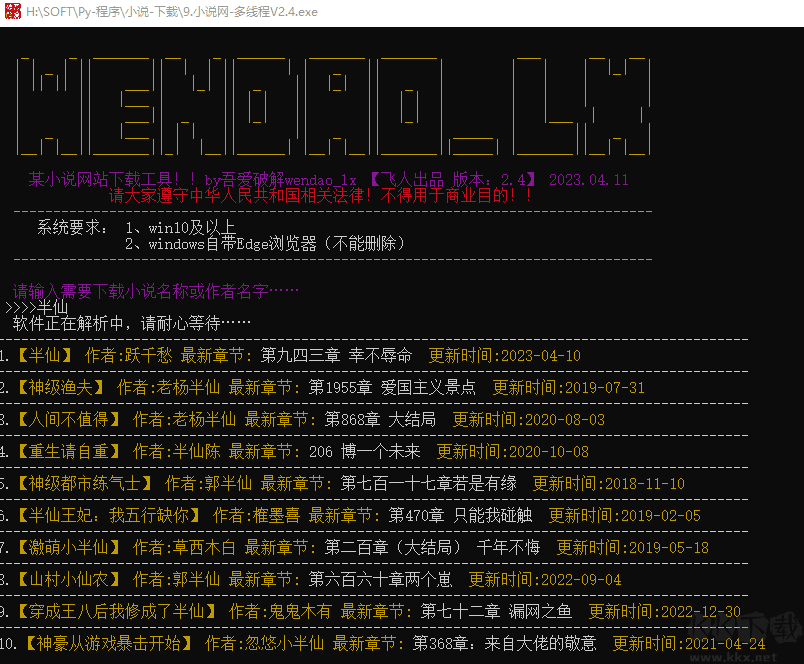804x664 pixels.
Task: Click author '忽悠小半仙'
Action: [285, 643]
